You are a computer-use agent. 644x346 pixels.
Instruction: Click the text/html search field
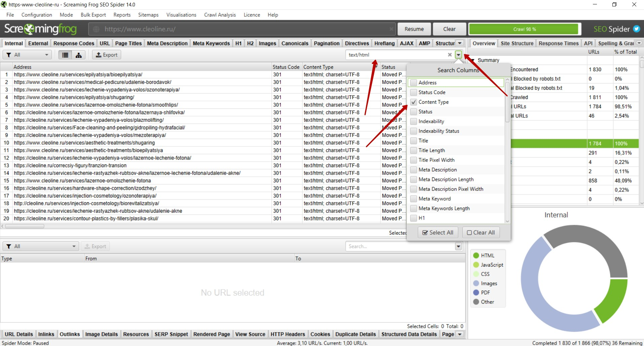click(397, 55)
